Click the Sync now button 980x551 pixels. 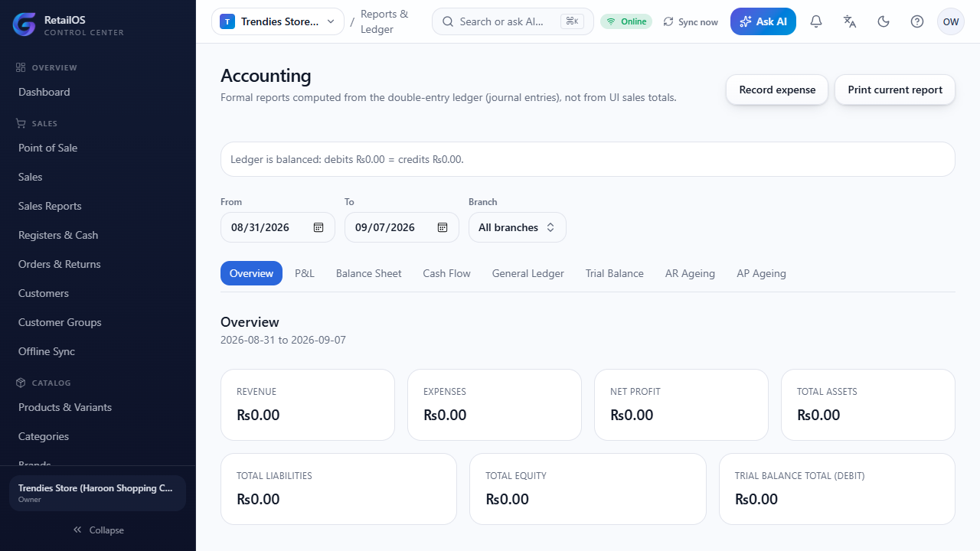click(x=691, y=21)
